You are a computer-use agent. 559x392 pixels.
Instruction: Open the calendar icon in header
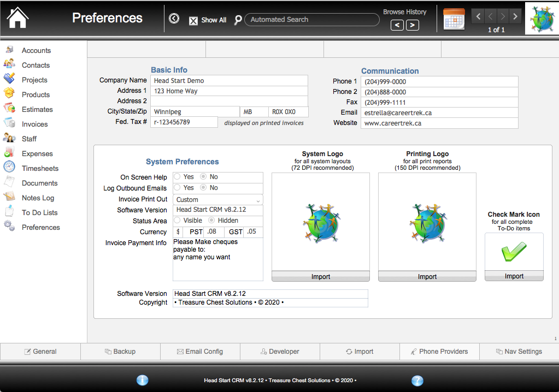click(x=454, y=19)
